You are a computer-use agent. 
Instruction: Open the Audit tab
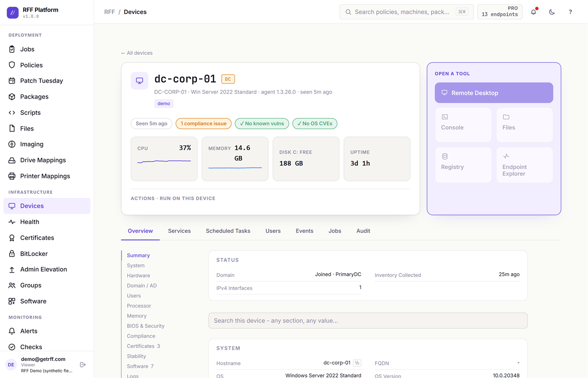(363, 231)
